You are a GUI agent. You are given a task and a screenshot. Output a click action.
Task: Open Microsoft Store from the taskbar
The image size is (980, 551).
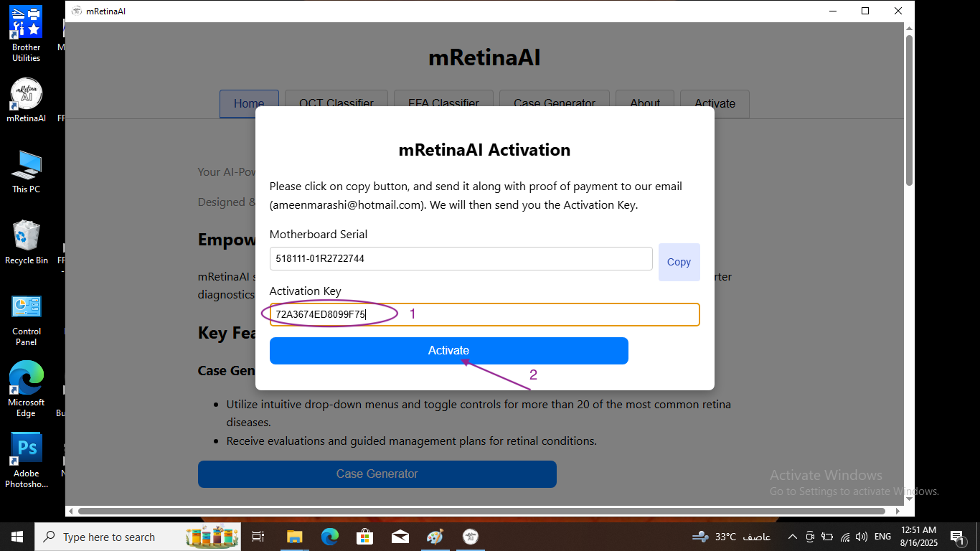point(365,537)
